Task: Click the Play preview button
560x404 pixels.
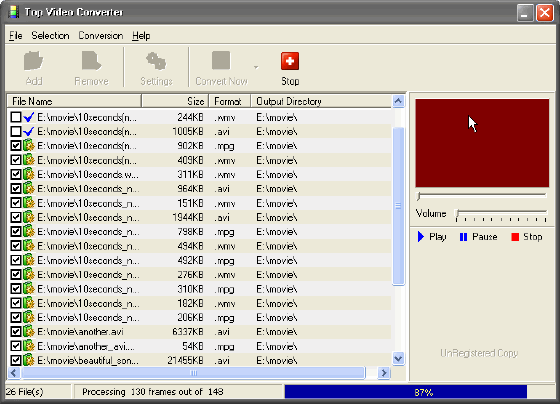Action: pyautogui.click(x=432, y=237)
